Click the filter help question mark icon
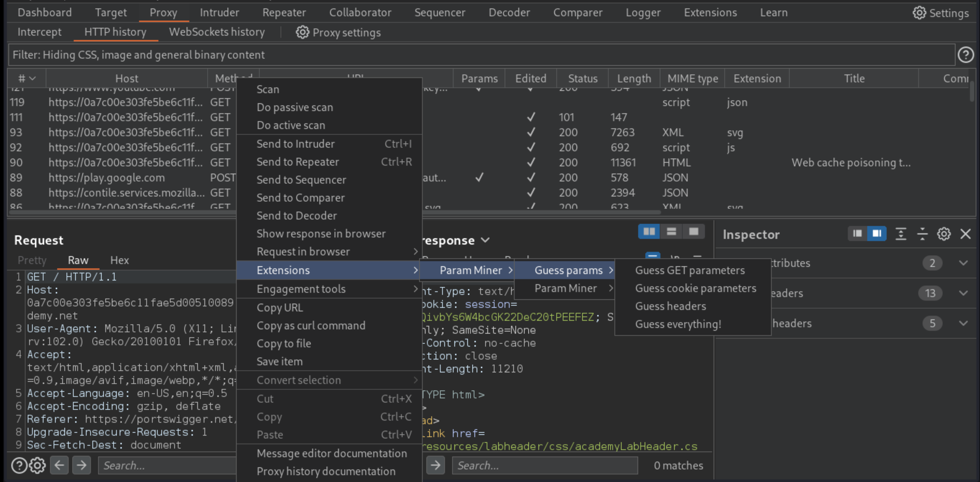Viewport: 980px width, 482px height. tap(965, 55)
